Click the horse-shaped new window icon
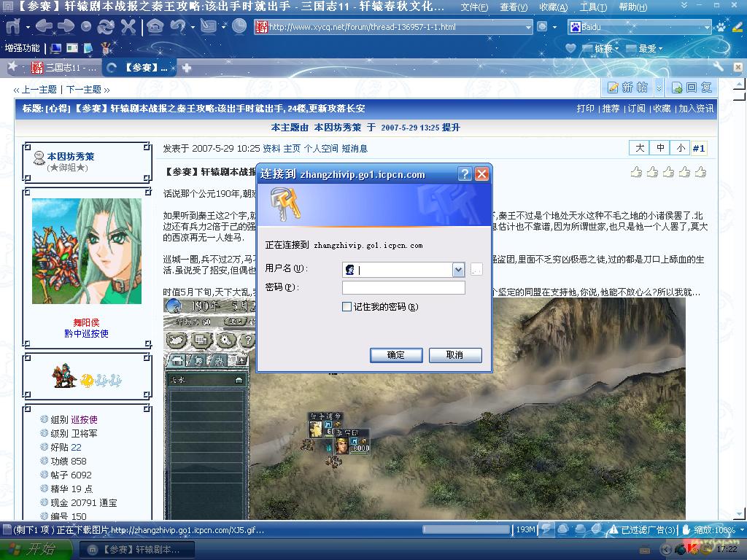Image resolution: width=747 pixels, height=560 pixels. [13, 26]
